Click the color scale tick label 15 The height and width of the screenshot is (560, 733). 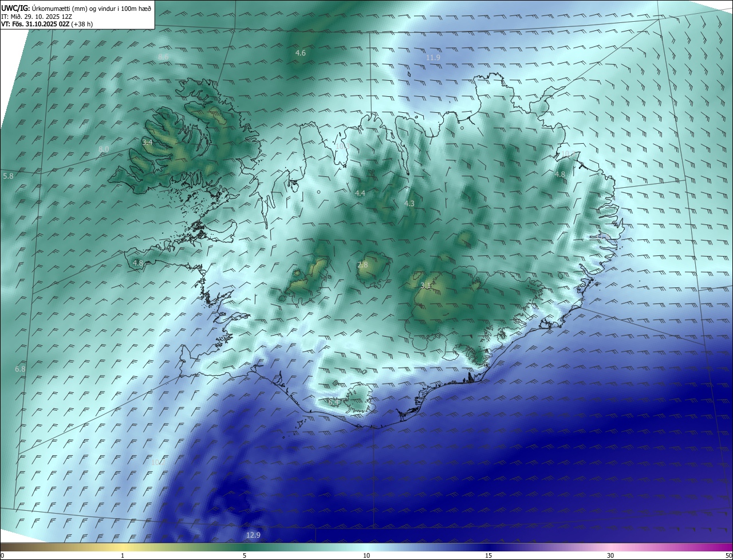[488, 555]
